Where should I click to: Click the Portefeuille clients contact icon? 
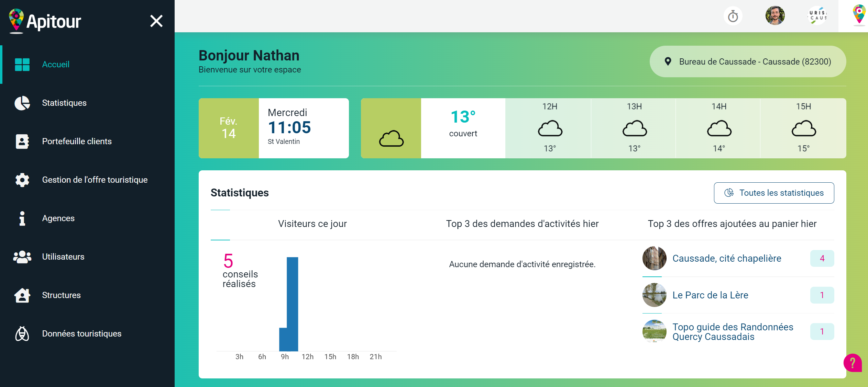[22, 141]
